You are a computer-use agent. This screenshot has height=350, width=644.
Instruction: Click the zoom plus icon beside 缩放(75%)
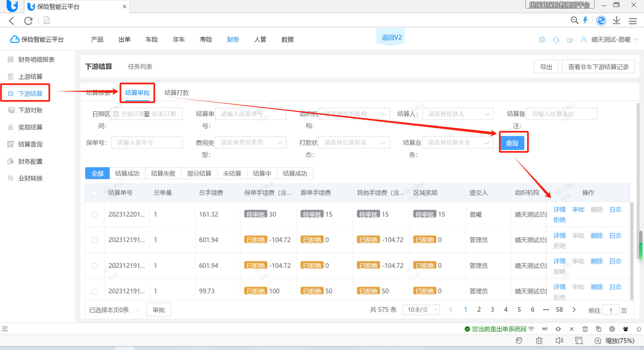[x=598, y=341]
